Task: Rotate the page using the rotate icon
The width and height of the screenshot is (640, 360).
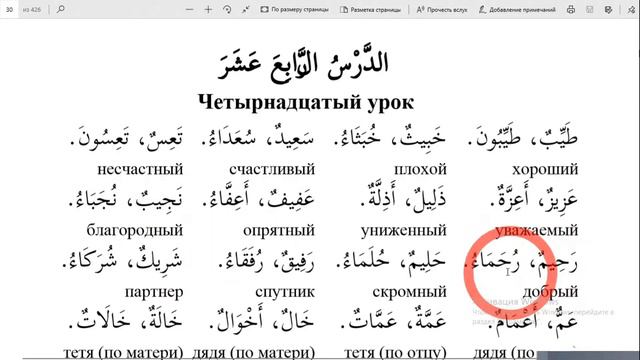Action: (x=227, y=9)
